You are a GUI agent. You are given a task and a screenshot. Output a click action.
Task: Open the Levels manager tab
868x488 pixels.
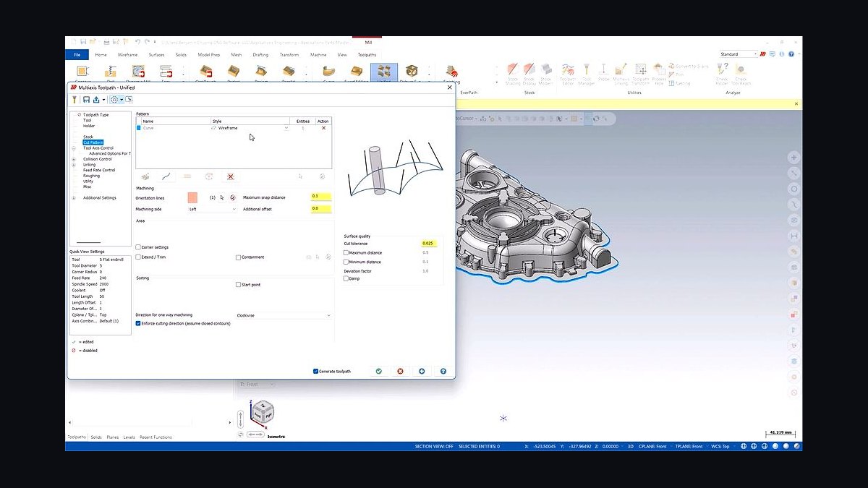129,437
